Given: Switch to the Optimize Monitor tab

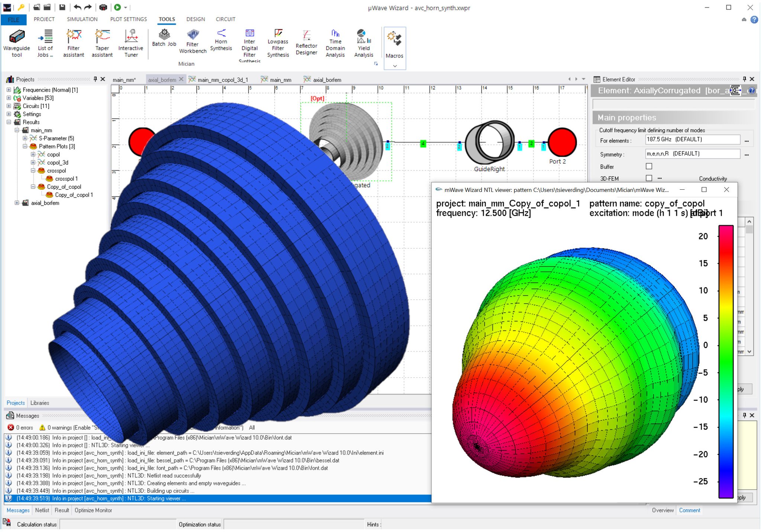Looking at the screenshot, I should (x=93, y=510).
